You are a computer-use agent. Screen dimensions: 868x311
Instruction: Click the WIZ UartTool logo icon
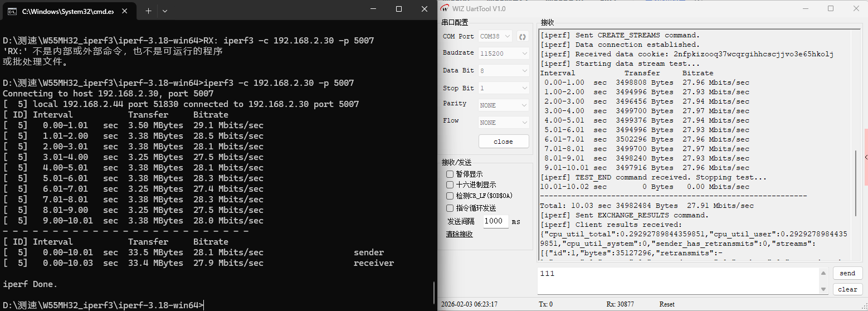pyautogui.click(x=445, y=8)
